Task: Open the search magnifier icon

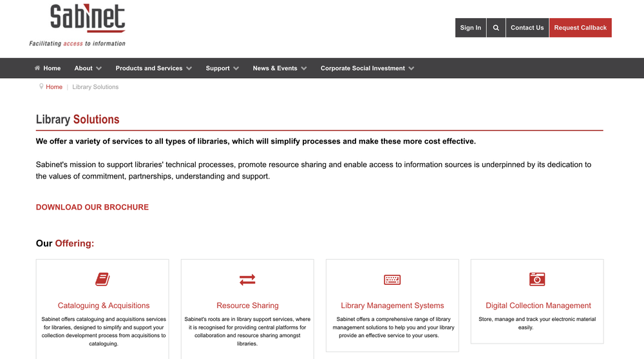Action: [x=496, y=28]
